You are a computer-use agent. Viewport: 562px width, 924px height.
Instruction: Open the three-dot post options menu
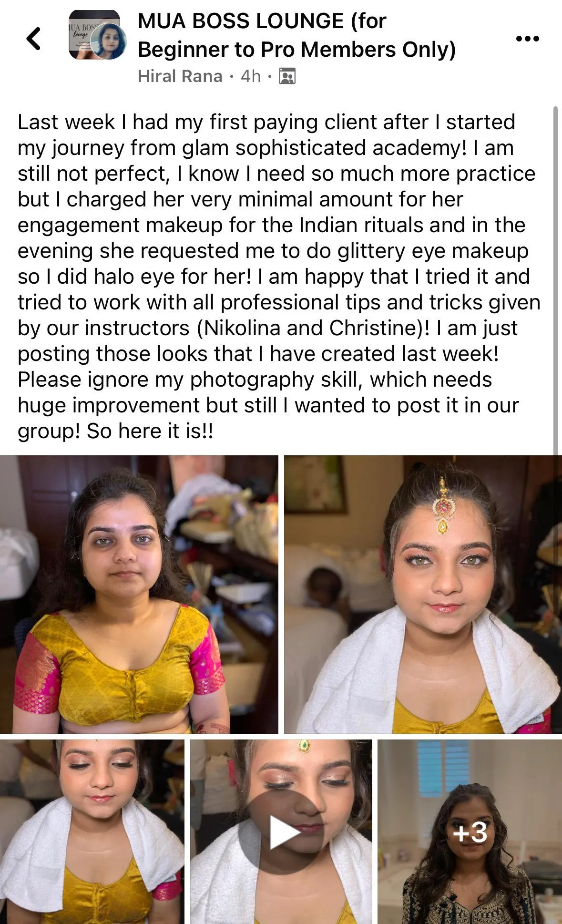[x=527, y=39]
